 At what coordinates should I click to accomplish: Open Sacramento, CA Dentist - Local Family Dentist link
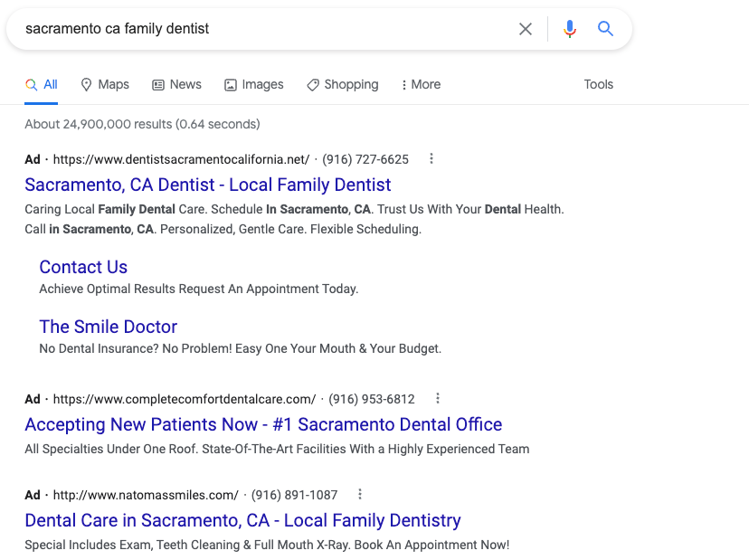[x=208, y=185]
